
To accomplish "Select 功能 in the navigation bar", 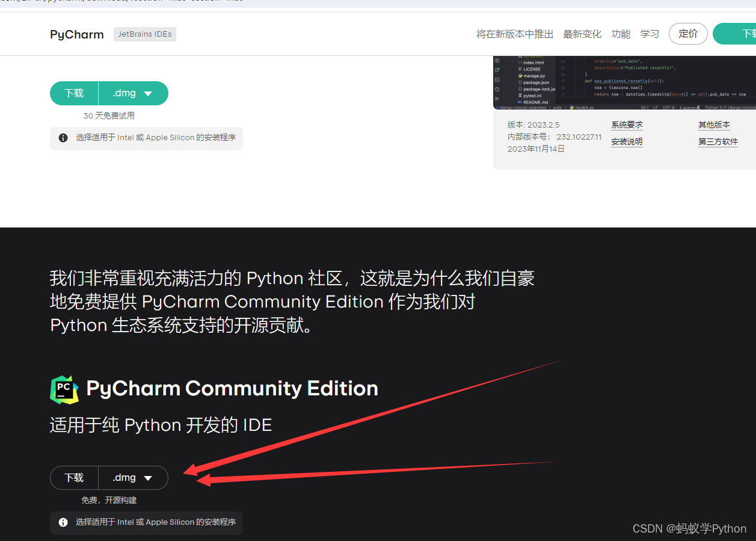I will [x=621, y=34].
